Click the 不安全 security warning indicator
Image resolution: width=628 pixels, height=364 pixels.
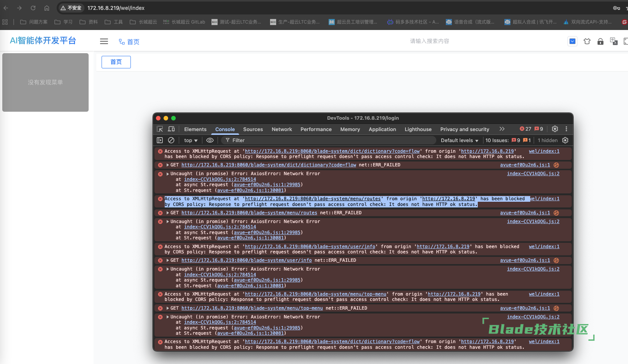(71, 8)
